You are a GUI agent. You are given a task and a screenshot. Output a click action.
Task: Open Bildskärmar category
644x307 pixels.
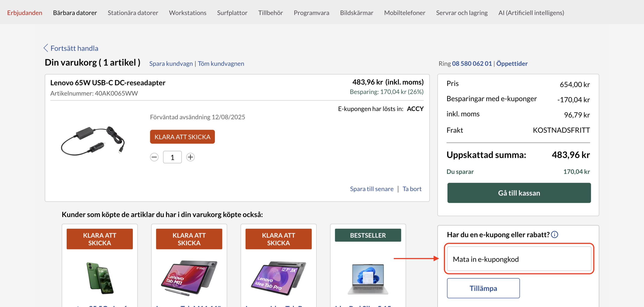point(357,13)
